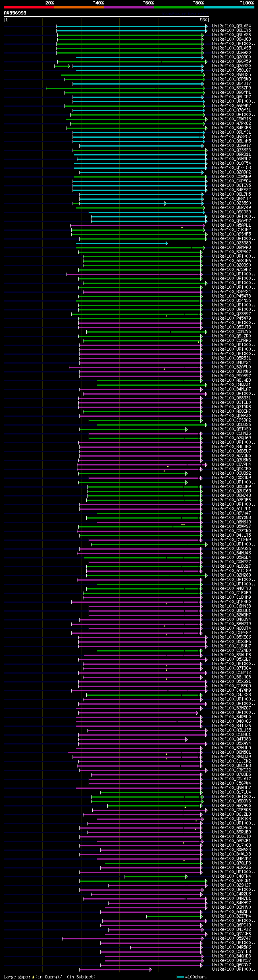
Task: Select hit label UniRef100_Q336S3
Action: click(231, 150)
